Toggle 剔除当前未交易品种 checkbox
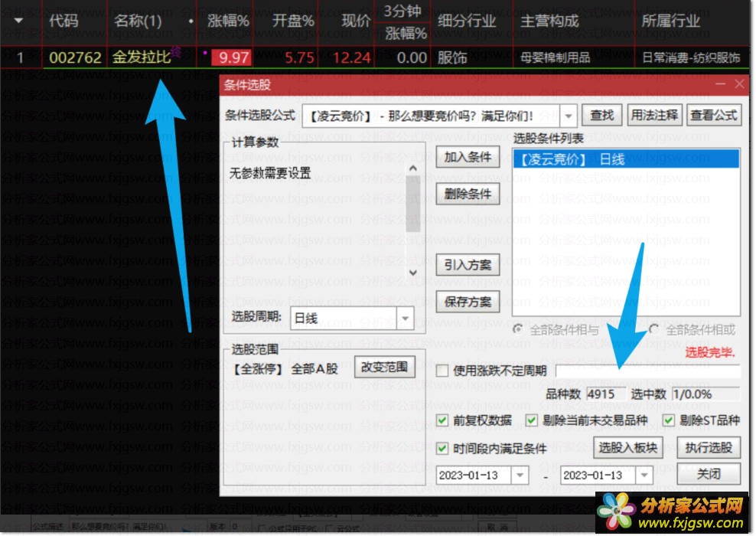This screenshot has width=756, height=536. (x=531, y=420)
